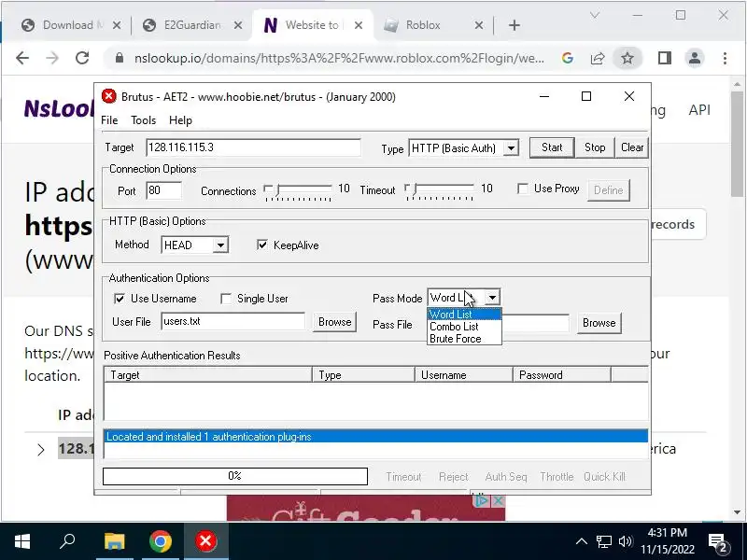The height and width of the screenshot is (560, 747).
Task: Click the Connections slider
Action: tap(298, 190)
